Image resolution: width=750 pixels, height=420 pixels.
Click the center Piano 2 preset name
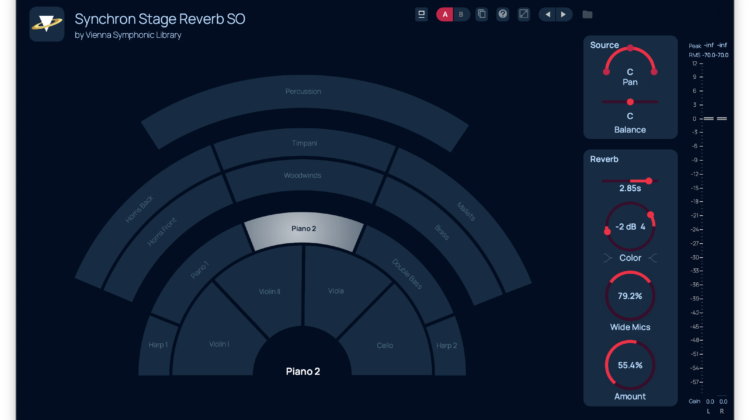[x=303, y=371]
